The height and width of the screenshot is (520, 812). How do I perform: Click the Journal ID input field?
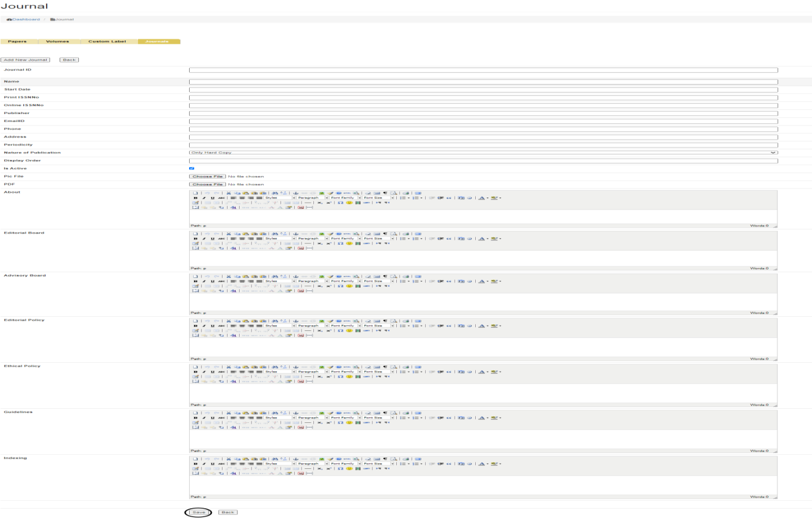coord(483,70)
